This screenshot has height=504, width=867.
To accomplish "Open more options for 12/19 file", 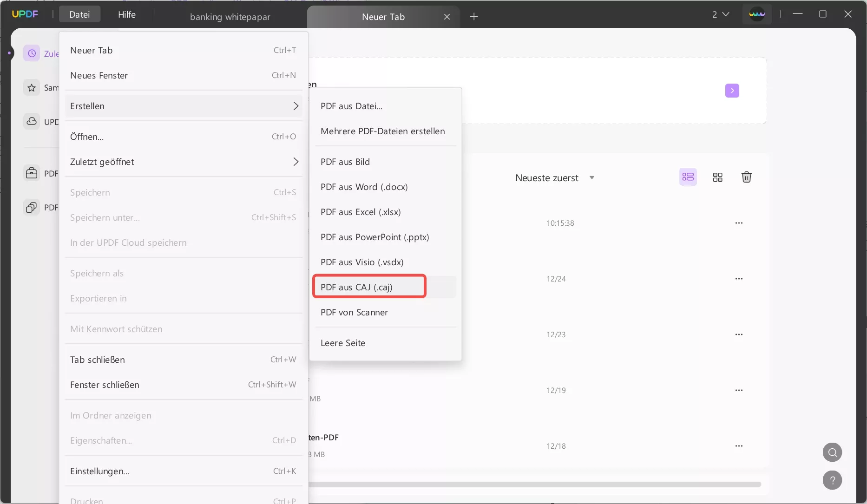I will click(739, 390).
